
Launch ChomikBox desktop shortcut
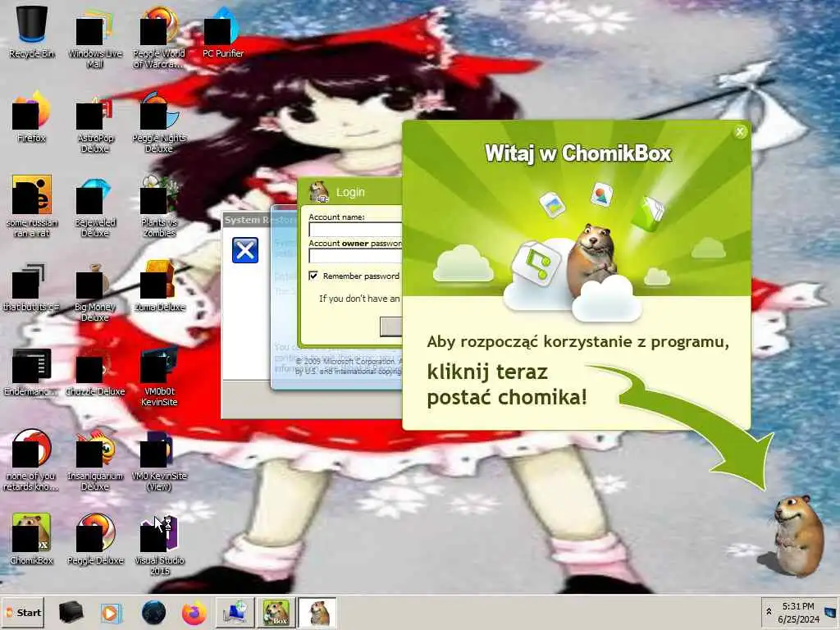pyautogui.click(x=32, y=539)
